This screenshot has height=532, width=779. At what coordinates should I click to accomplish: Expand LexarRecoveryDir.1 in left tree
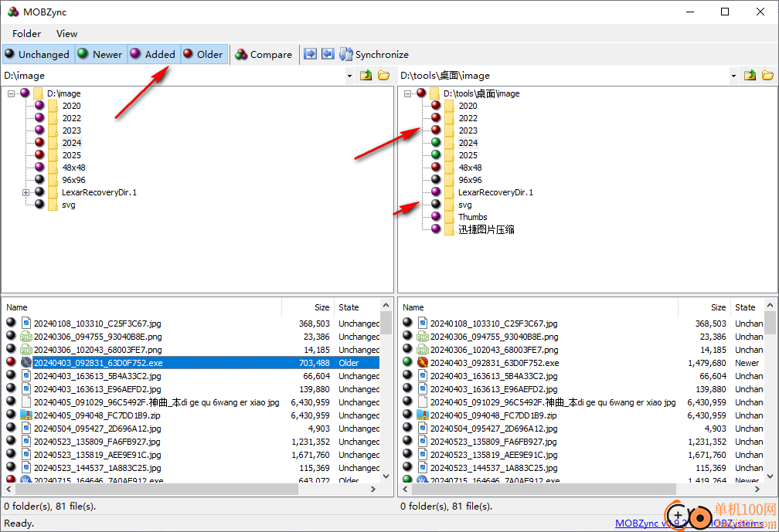click(x=26, y=192)
